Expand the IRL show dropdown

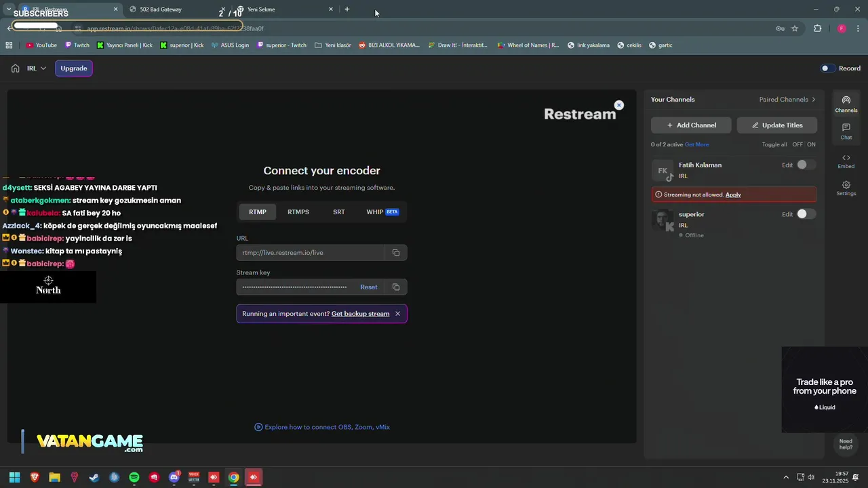tap(37, 68)
